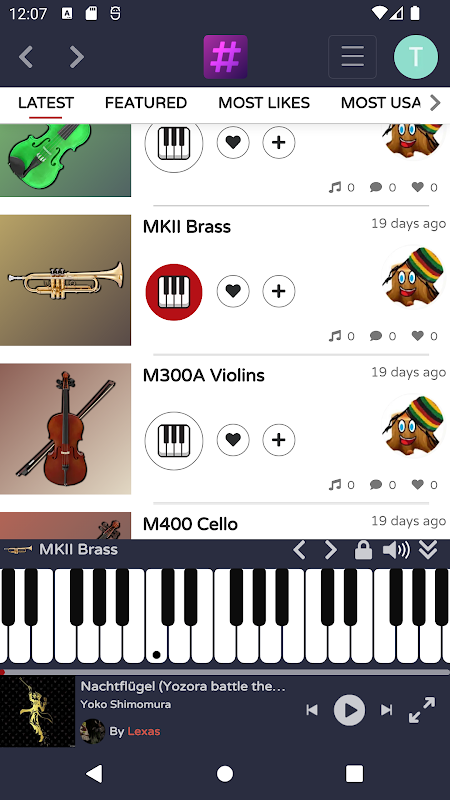The image size is (450, 800).
Task: Add MKII Brass with the plus icon
Action: (x=279, y=291)
